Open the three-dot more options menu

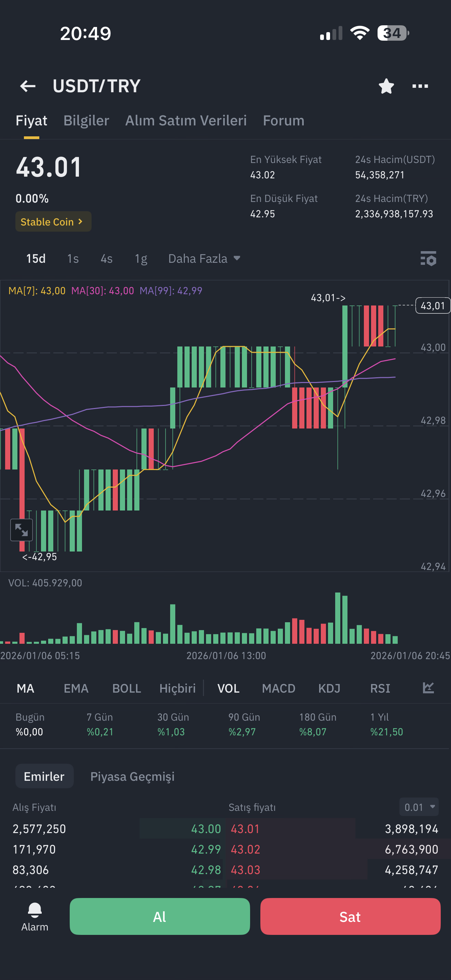click(x=420, y=86)
